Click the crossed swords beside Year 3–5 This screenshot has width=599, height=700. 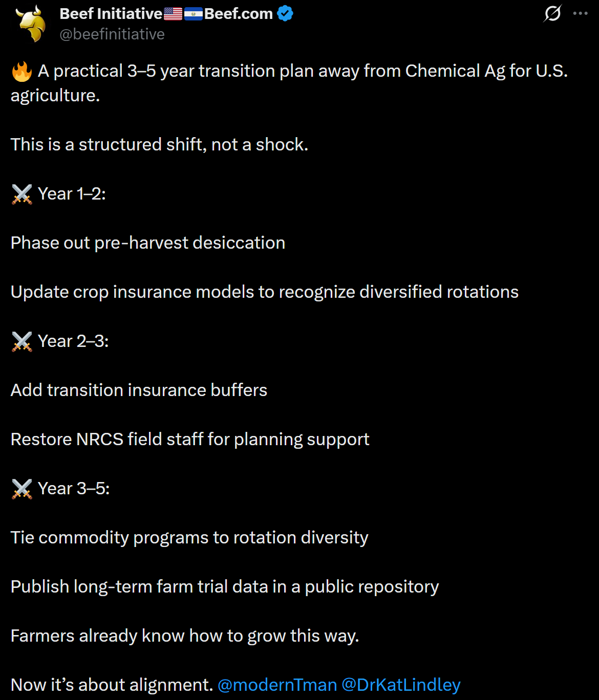[x=22, y=489]
